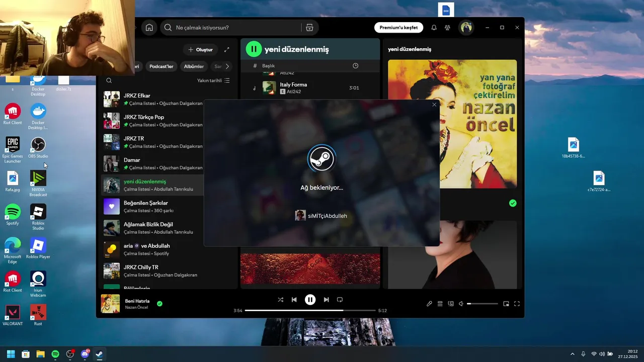Open the Damar playlist
The image size is (644, 362).
(x=152, y=163)
